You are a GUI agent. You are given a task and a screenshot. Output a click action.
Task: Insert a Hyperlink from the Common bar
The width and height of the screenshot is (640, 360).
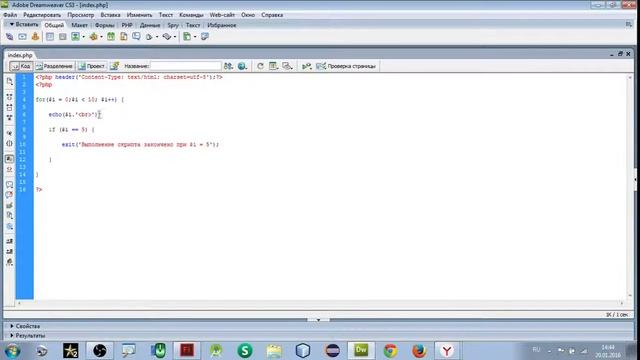(x=9, y=37)
